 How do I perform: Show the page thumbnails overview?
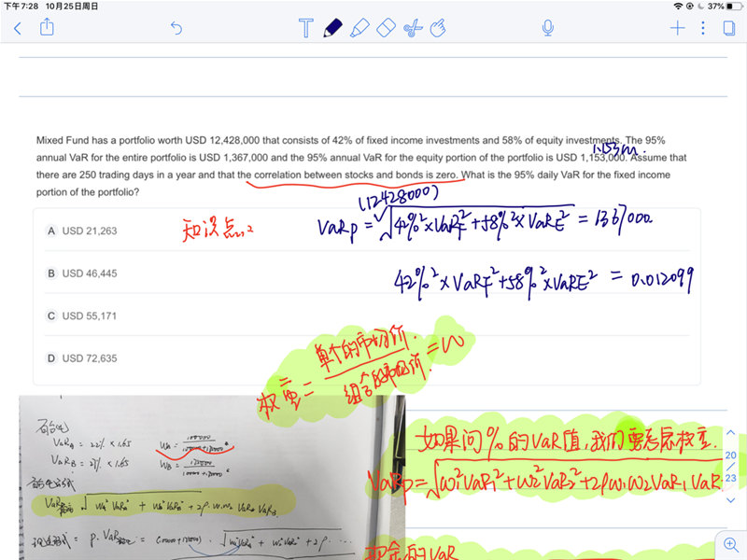[728, 28]
